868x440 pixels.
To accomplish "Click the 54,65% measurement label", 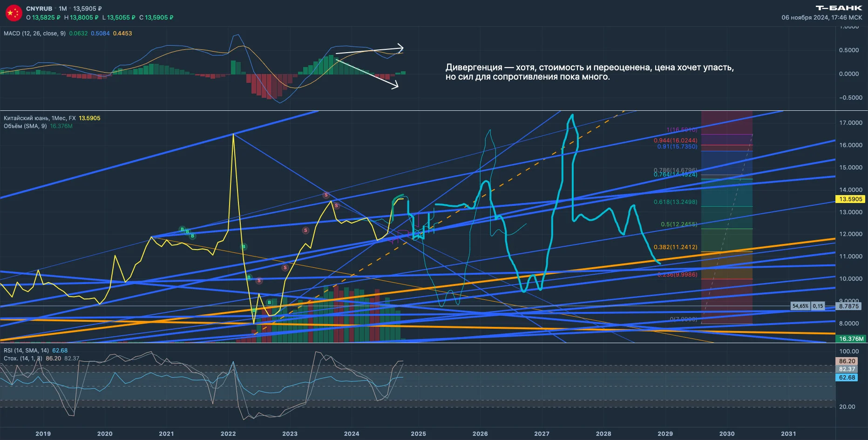I will pyautogui.click(x=800, y=306).
